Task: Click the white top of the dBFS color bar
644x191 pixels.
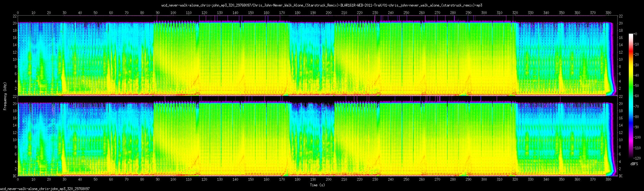Action: (x=631, y=35)
